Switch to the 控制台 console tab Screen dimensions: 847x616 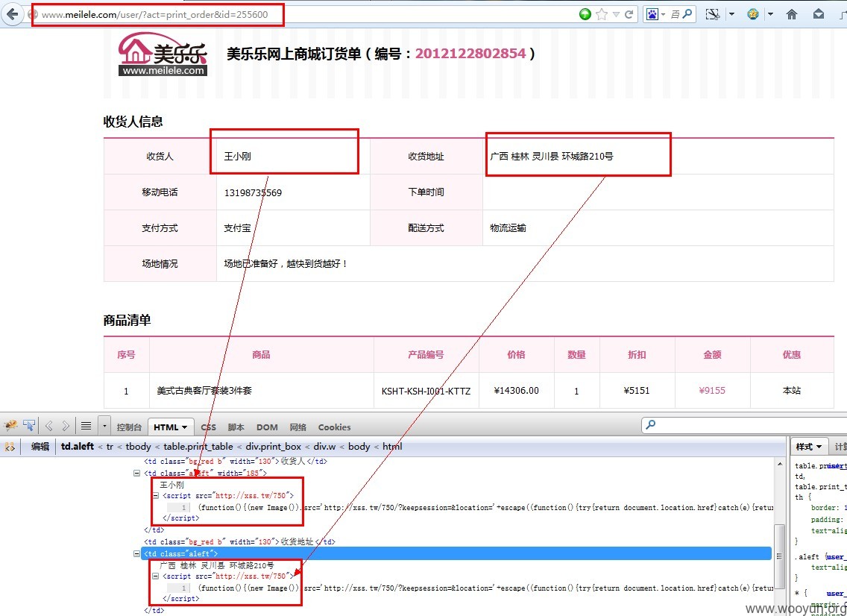[x=129, y=427]
